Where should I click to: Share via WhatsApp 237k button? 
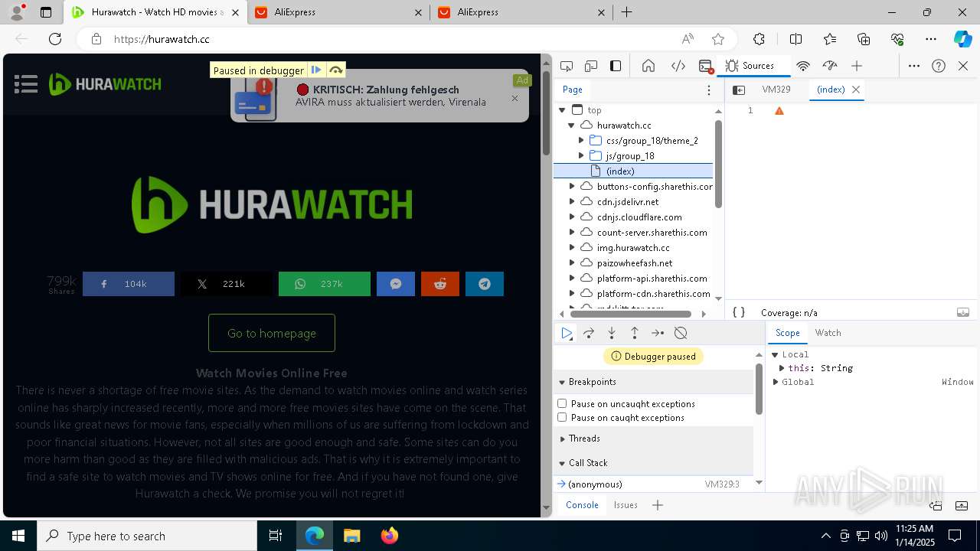tap(325, 284)
